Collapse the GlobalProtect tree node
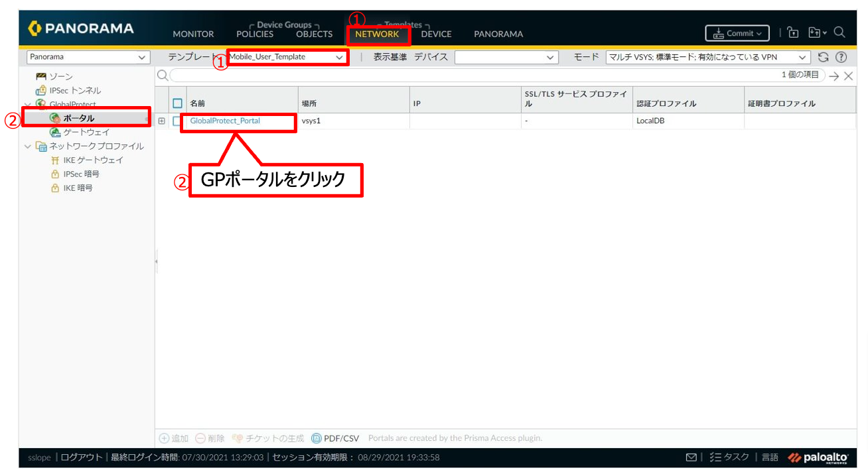The width and height of the screenshot is (868, 476). 27,105
